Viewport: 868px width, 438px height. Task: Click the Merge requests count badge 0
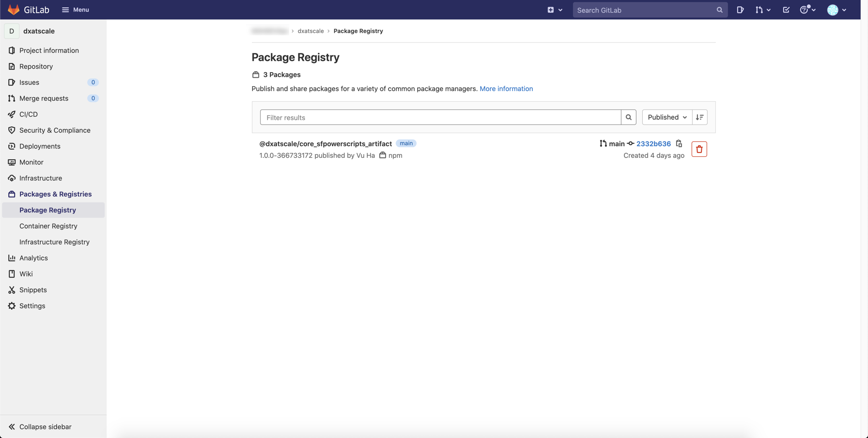pyautogui.click(x=93, y=98)
